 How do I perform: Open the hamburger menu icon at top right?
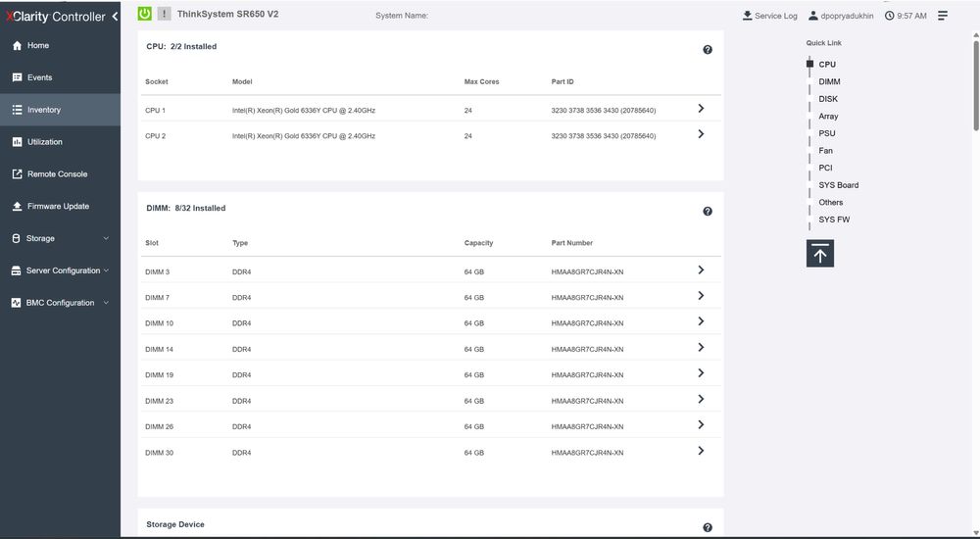(943, 16)
